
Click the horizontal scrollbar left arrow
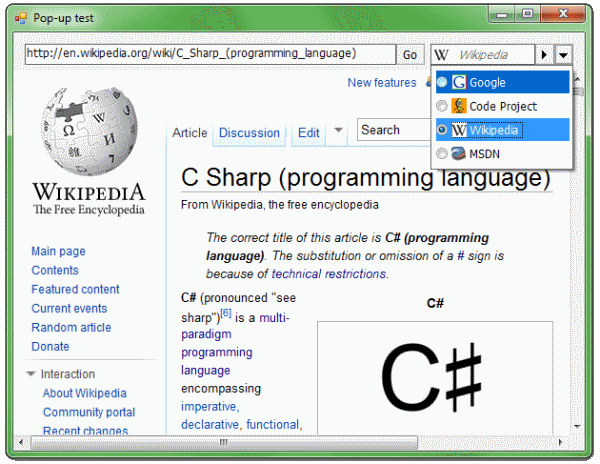point(21,443)
